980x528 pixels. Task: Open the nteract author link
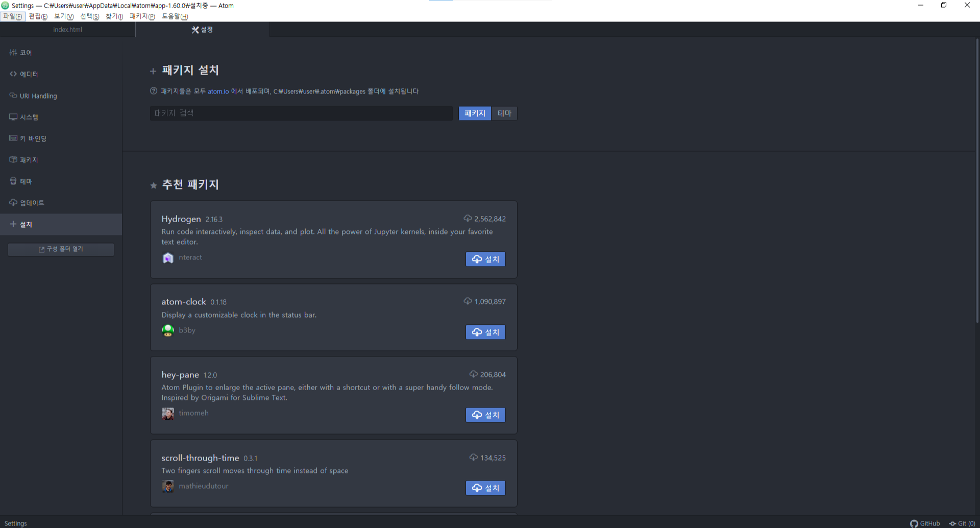pyautogui.click(x=190, y=257)
